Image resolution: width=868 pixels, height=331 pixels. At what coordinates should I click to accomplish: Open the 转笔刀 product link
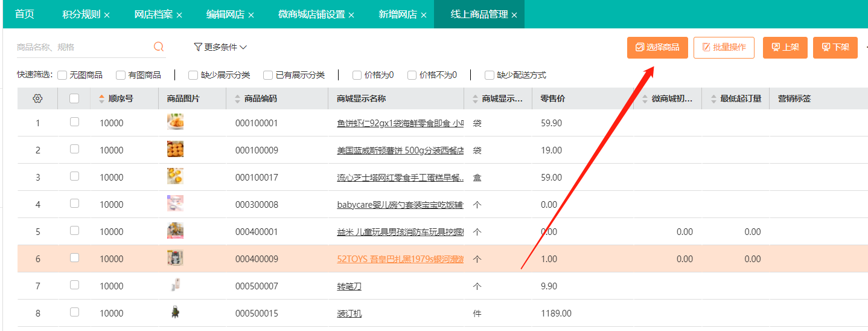click(x=349, y=286)
